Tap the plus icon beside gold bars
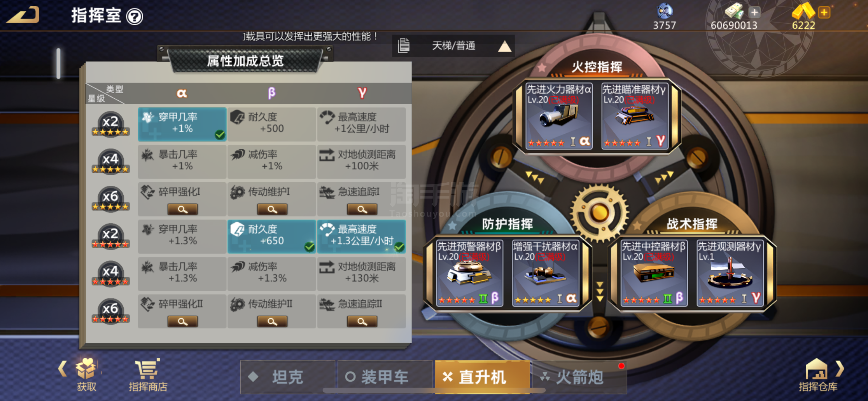 coord(824,13)
